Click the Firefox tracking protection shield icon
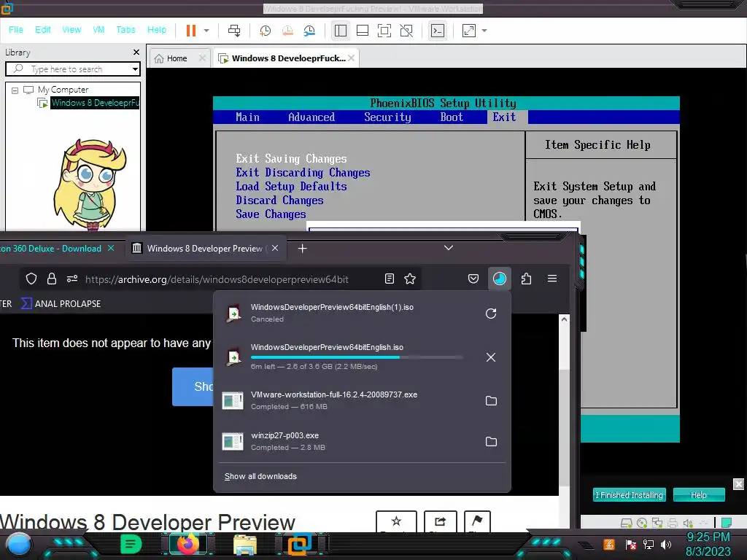The width and height of the screenshot is (747, 560). pyautogui.click(x=31, y=279)
